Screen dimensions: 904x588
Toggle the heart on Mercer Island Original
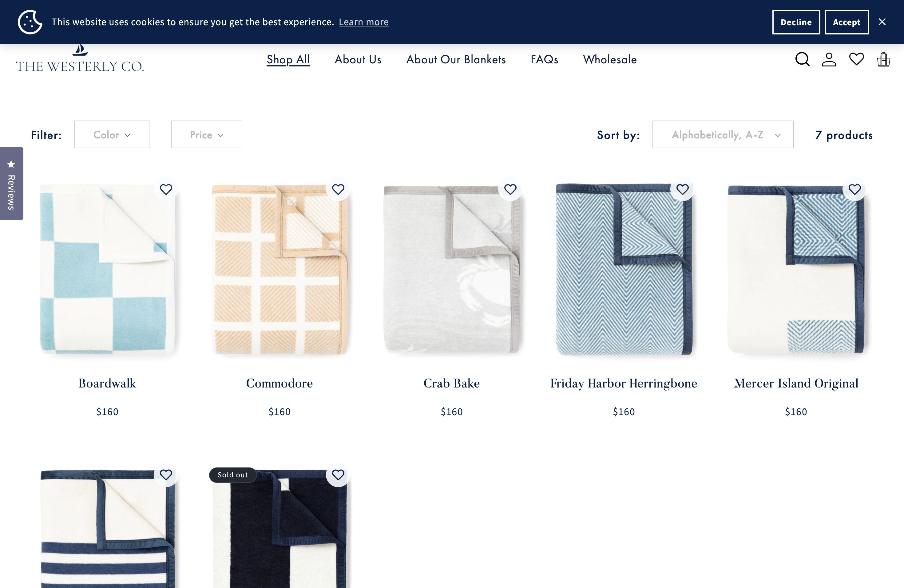coord(854,189)
